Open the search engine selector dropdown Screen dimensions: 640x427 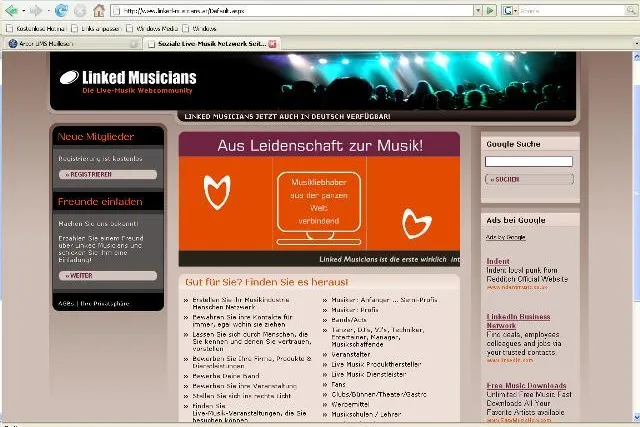click(x=516, y=11)
